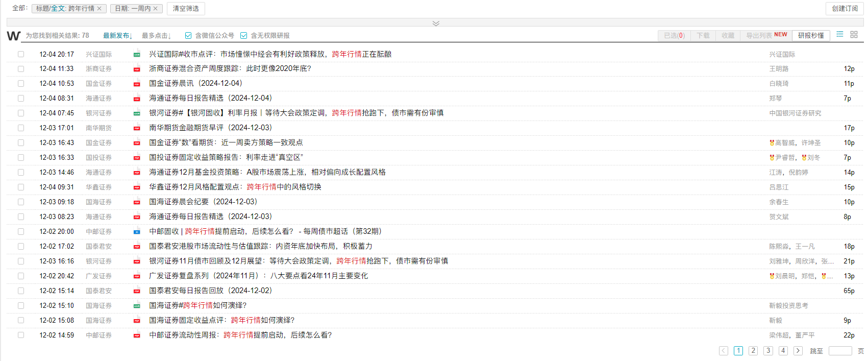Collapse the filter panel with the double chevron
The height and width of the screenshot is (361, 868).
point(436,23)
